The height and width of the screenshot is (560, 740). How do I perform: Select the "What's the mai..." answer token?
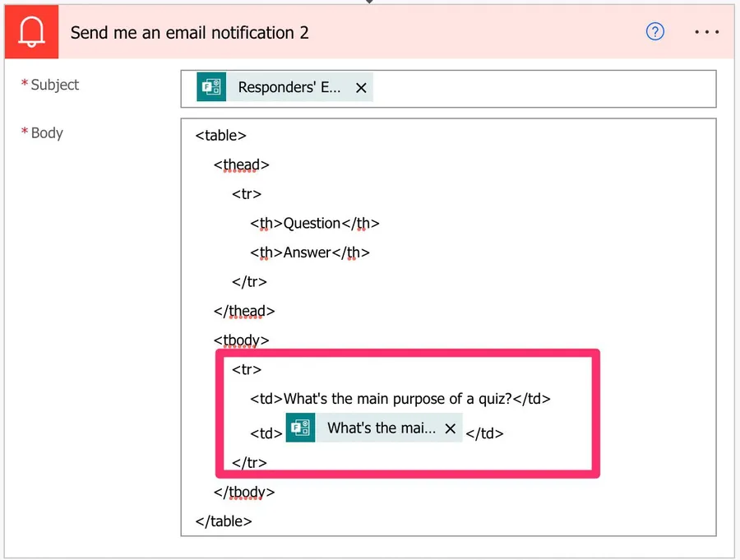coord(382,428)
